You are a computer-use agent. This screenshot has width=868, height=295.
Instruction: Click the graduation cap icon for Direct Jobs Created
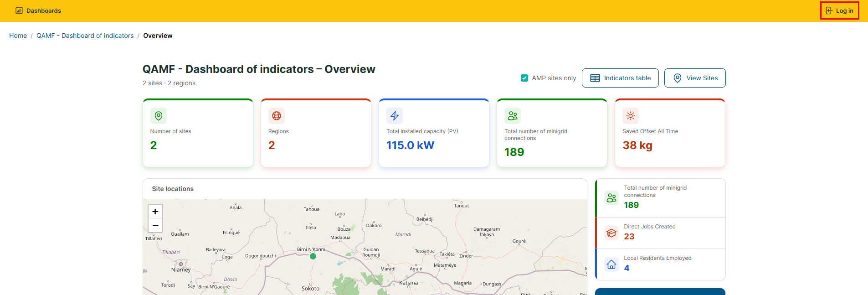point(611,233)
